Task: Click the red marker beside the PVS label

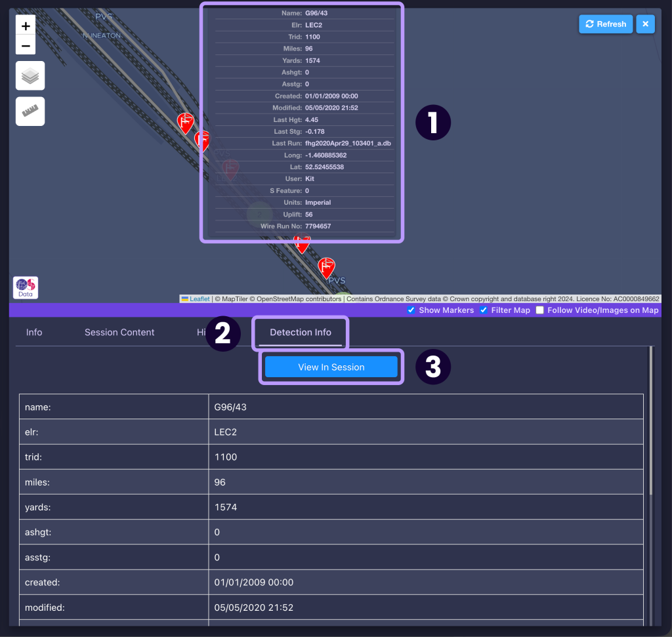Action: pos(326,268)
